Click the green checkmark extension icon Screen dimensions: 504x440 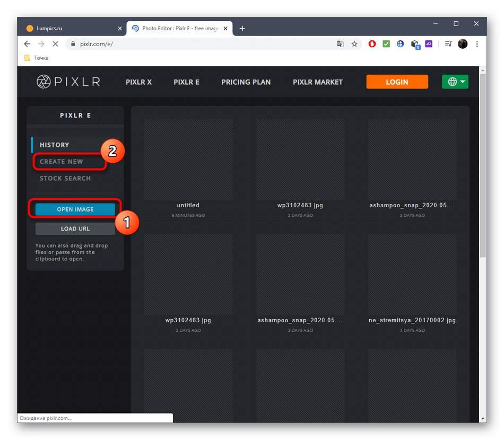[386, 44]
